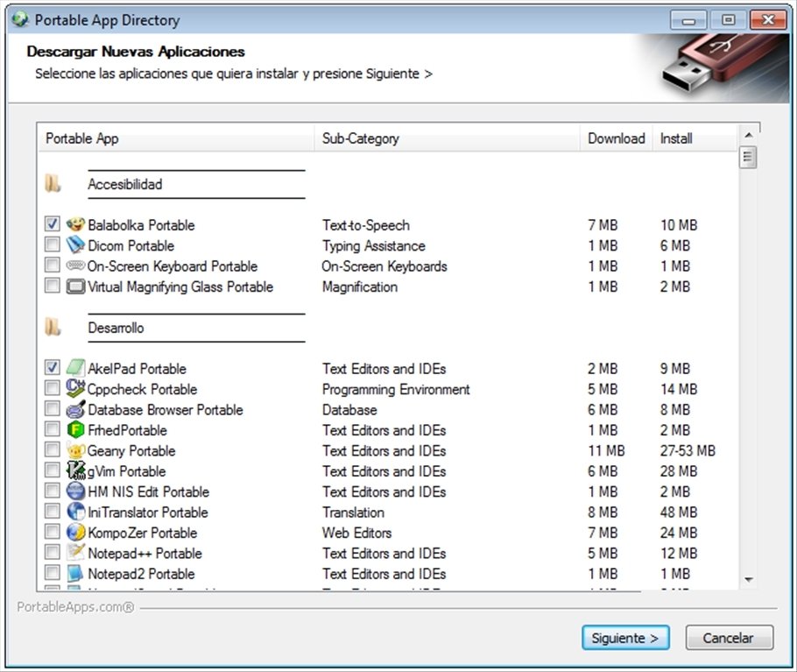
Task: Click the list scroll down arrow
Action: pyautogui.click(x=748, y=579)
